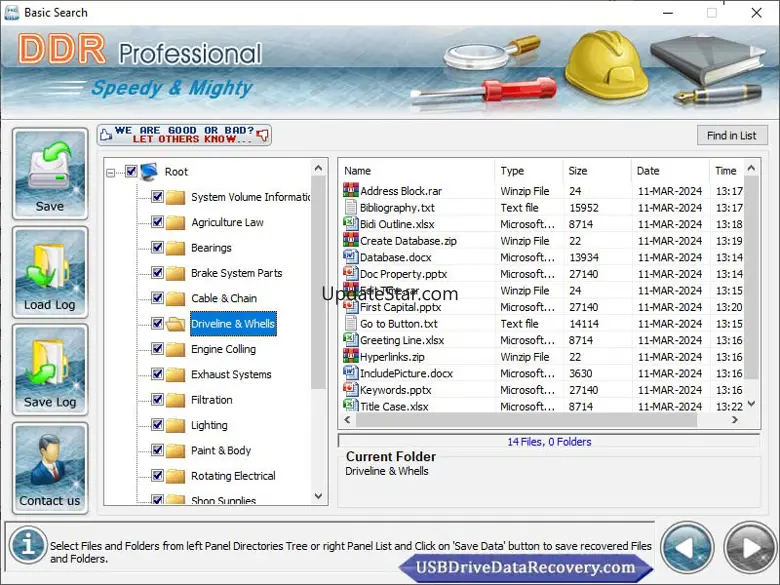Toggle the Engine Colling checkbox
This screenshot has width=780, height=585.
157,349
